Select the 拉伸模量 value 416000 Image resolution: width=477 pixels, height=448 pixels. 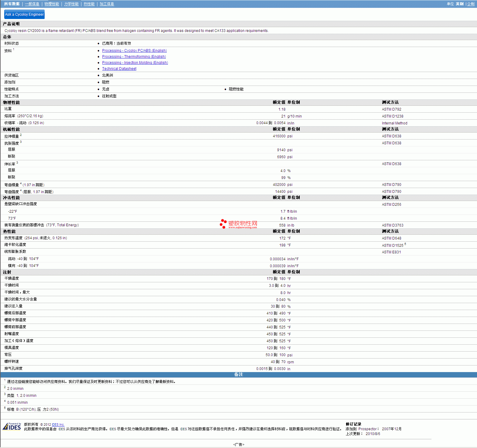pyautogui.click(x=279, y=136)
